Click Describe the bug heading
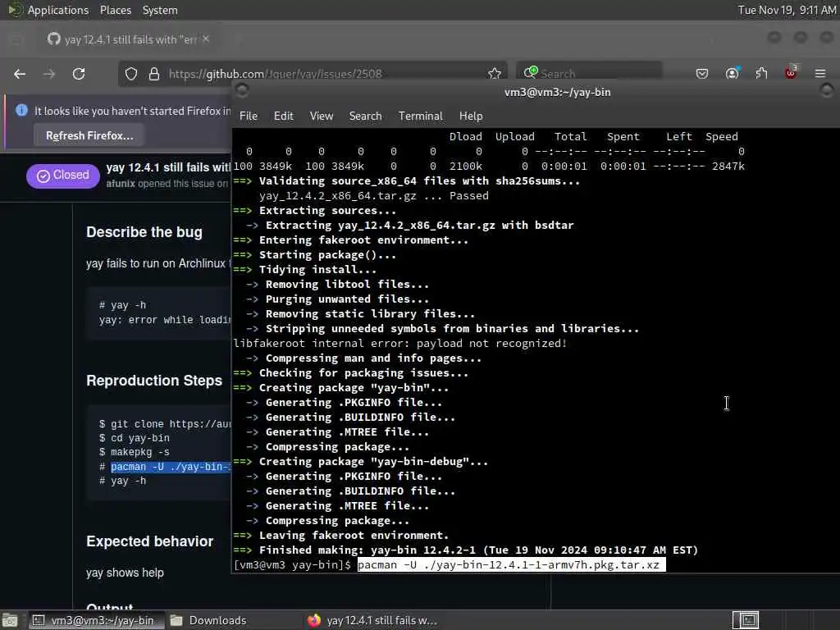This screenshot has height=630, width=840. 144,232
